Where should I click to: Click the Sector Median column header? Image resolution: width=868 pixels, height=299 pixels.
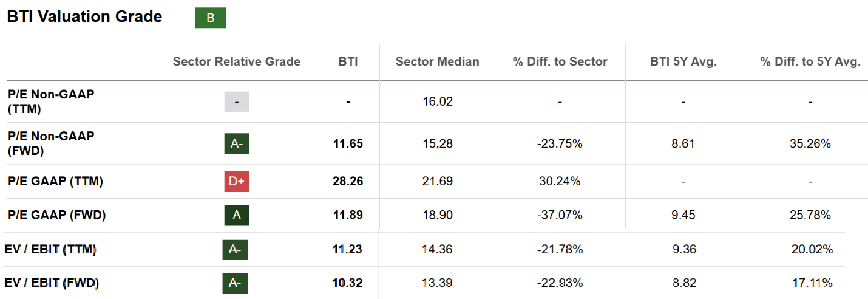(x=438, y=61)
